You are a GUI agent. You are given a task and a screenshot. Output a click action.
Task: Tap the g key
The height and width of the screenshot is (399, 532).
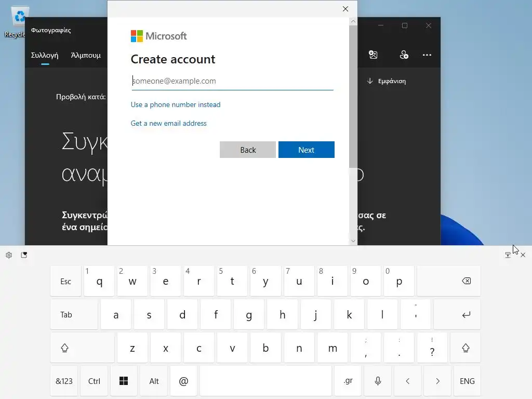249,314
